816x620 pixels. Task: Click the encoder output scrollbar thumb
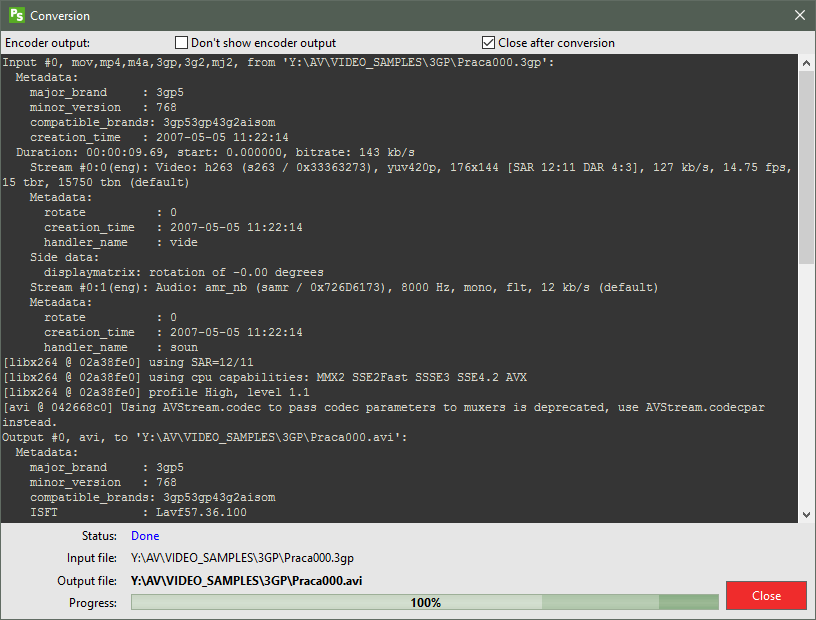tap(806, 168)
